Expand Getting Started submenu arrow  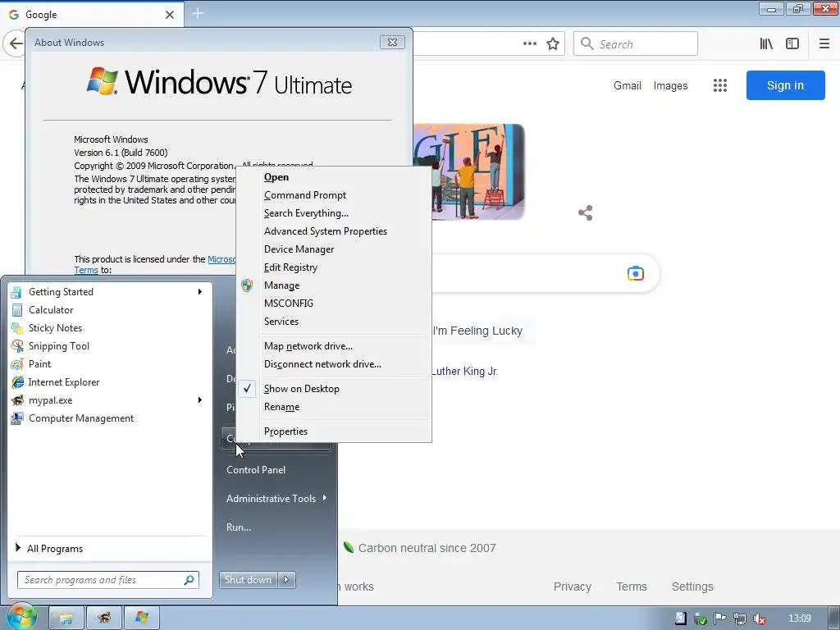[x=200, y=291]
